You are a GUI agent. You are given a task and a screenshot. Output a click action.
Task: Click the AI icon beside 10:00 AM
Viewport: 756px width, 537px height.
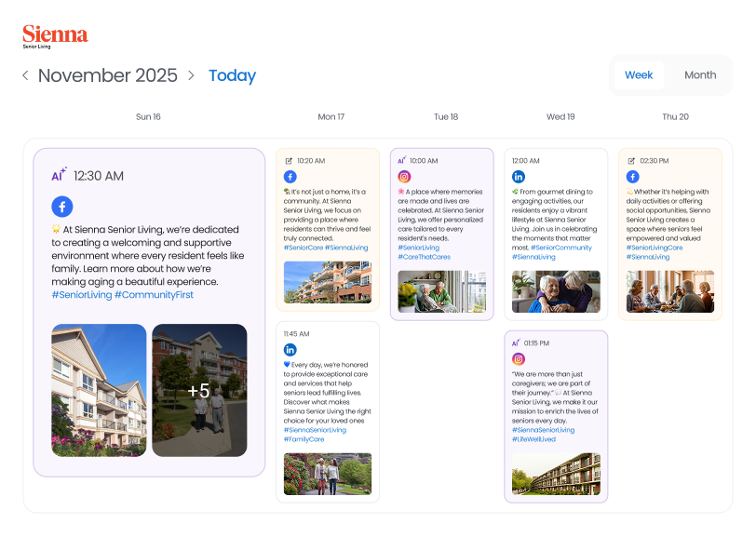coord(401,160)
